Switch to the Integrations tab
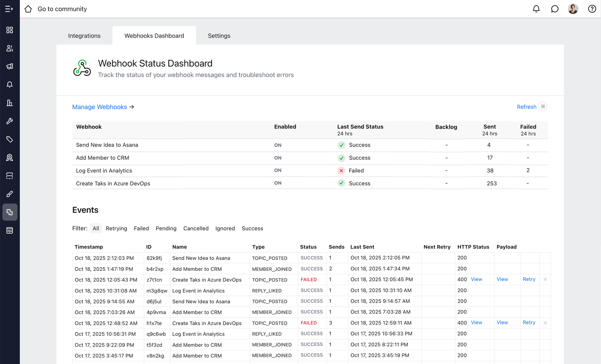This screenshot has height=364, width=601. (84, 36)
